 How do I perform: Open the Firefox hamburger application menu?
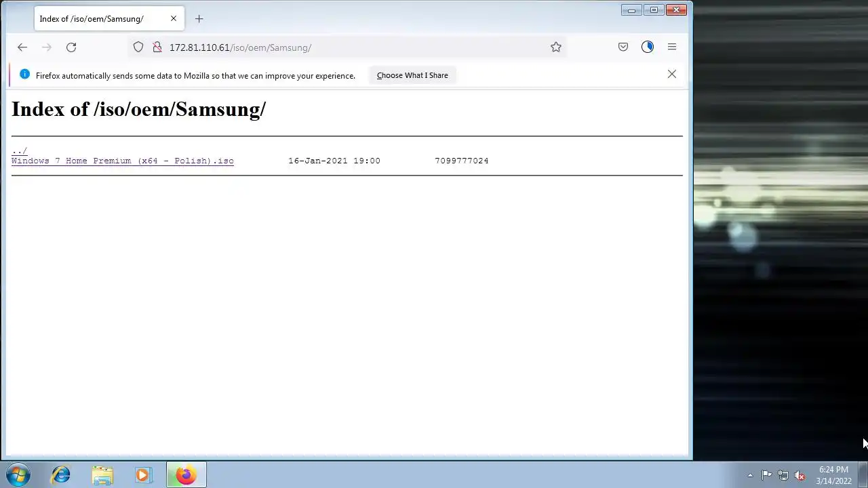[672, 47]
